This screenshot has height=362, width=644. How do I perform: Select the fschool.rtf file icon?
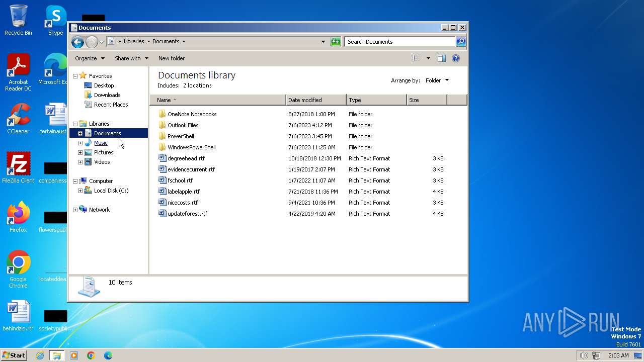click(162, 180)
